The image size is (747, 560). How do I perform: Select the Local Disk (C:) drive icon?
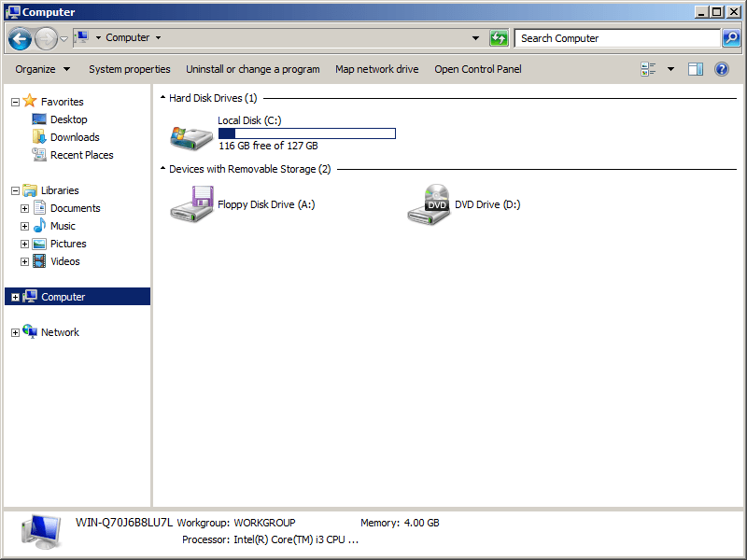(x=190, y=135)
